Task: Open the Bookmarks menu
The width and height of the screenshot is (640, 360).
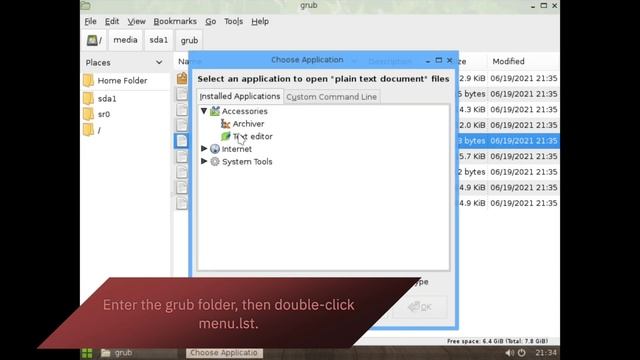Action: click(x=175, y=21)
